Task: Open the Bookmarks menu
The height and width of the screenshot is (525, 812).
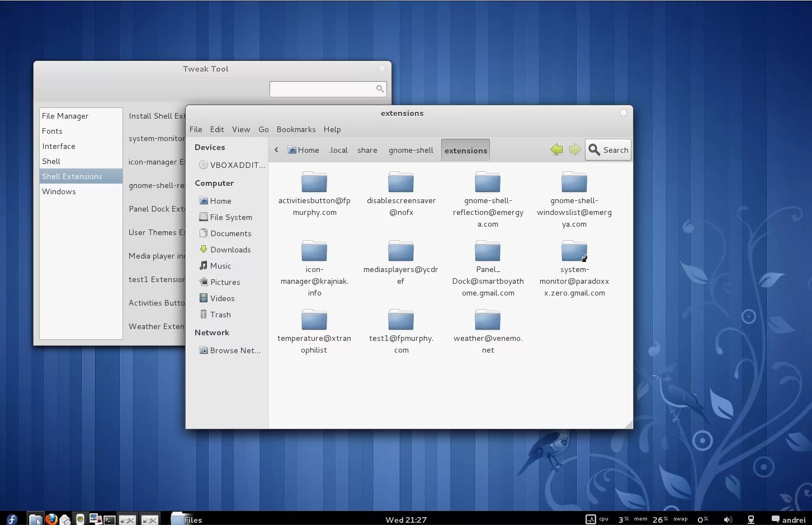Action: [x=296, y=129]
